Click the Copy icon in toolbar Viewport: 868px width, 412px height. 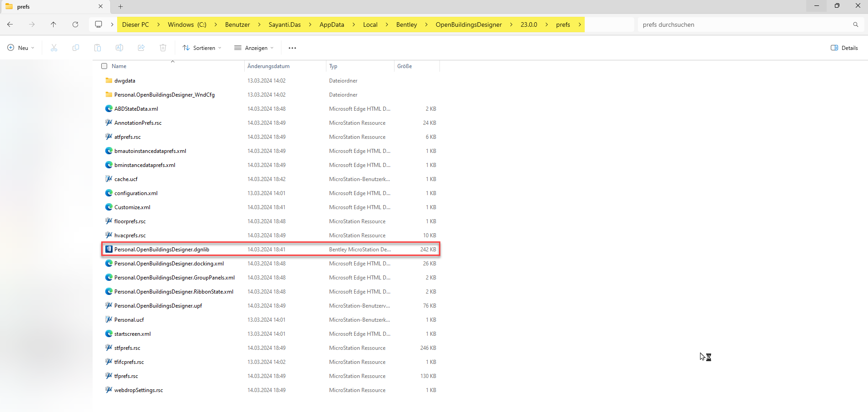pos(76,48)
